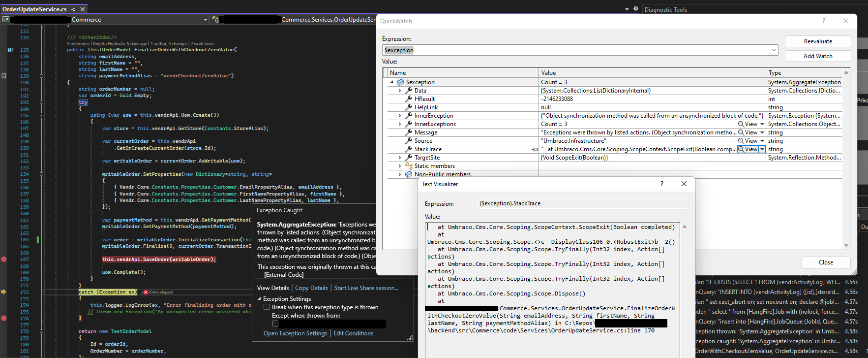Click the Add Watch button
This screenshot has width=868, height=358.
coord(818,56)
